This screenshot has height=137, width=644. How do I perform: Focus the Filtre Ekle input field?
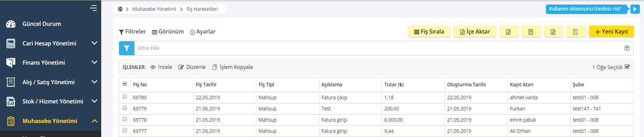tap(379, 48)
